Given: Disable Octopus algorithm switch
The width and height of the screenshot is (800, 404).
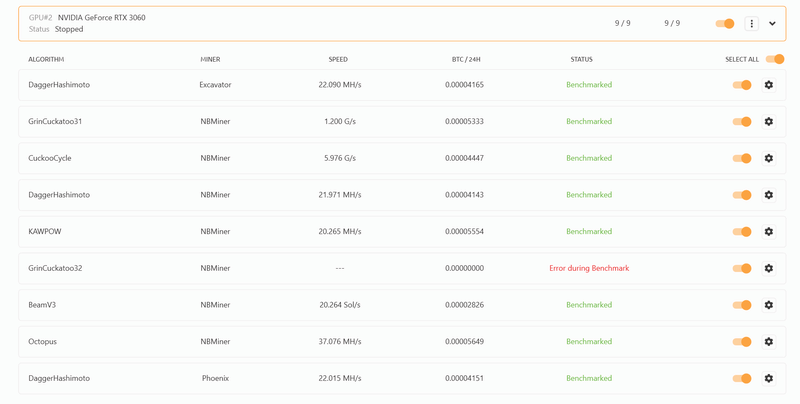Looking at the screenshot, I should pyautogui.click(x=742, y=342).
